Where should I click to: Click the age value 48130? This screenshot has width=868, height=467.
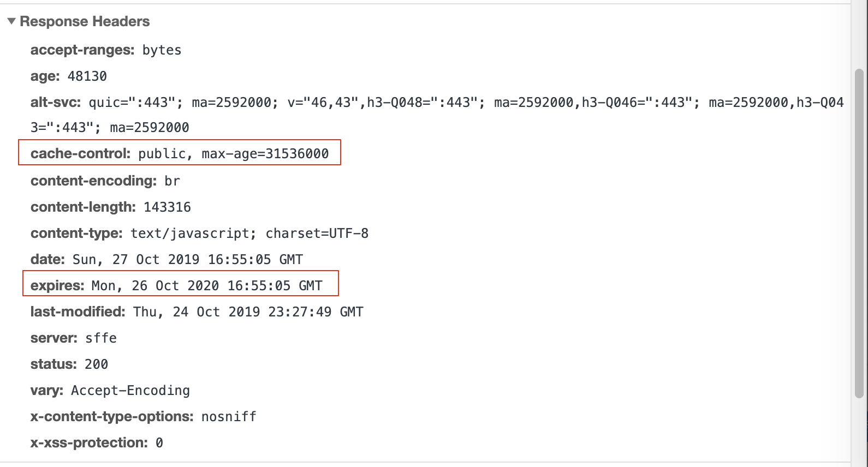(87, 76)
